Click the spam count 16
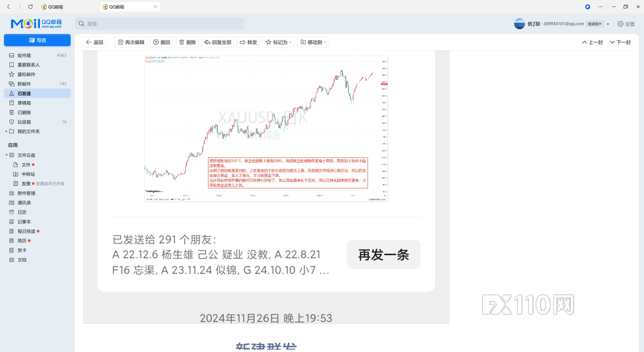644x352 pixels. (x=64, y=122)
